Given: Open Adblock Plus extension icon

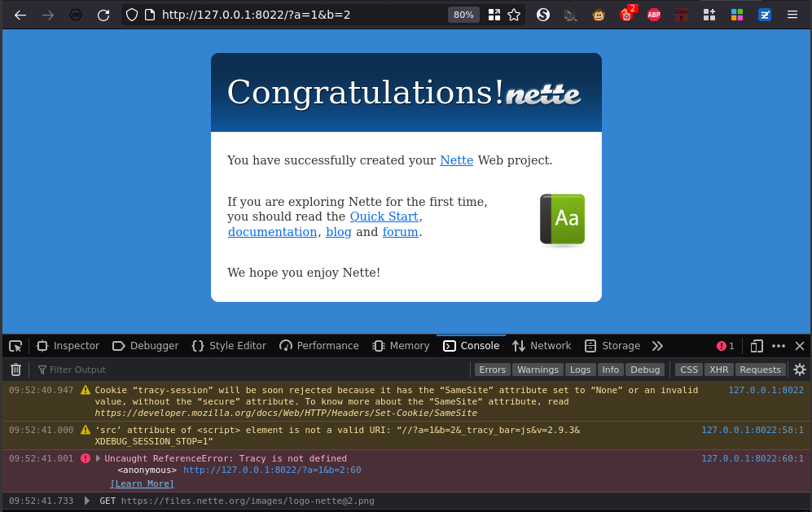Looking at the screenshot, I should tap(654, 15).
